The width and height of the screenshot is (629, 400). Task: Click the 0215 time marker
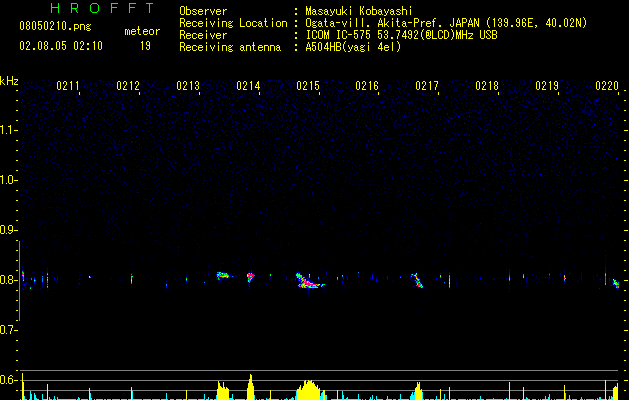pos(308,86)
